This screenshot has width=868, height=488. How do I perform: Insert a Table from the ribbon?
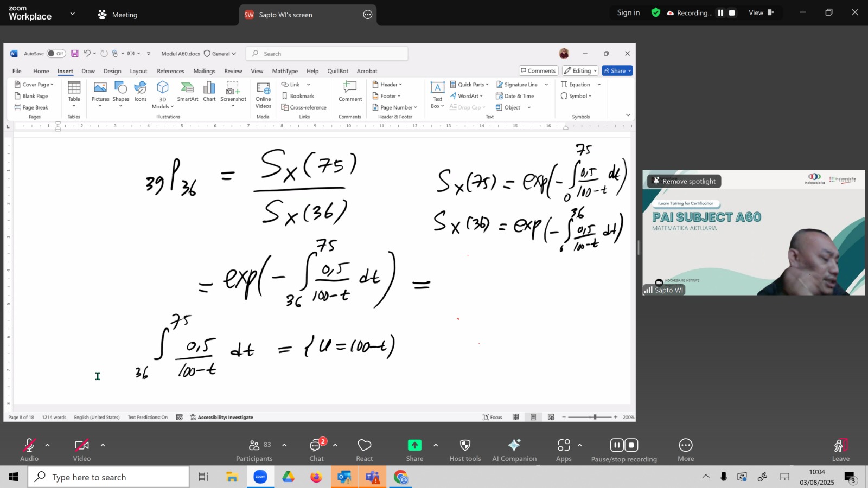click(x=74, y=93)
